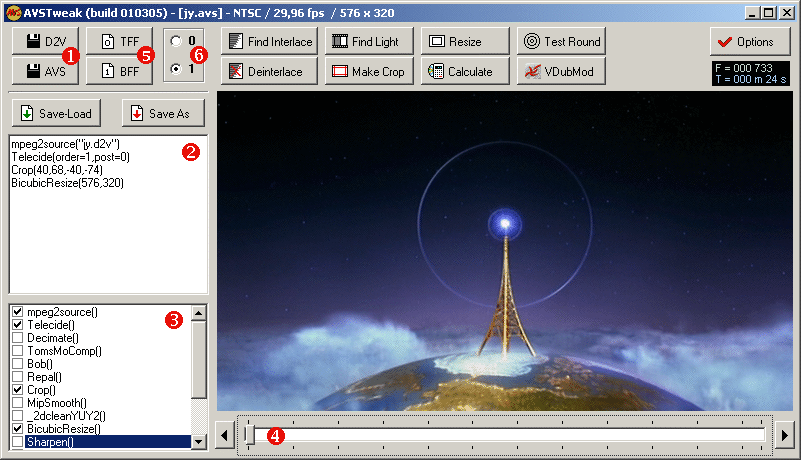
Task: Enable the Bob() filter
Action: [x=17, y=363]
